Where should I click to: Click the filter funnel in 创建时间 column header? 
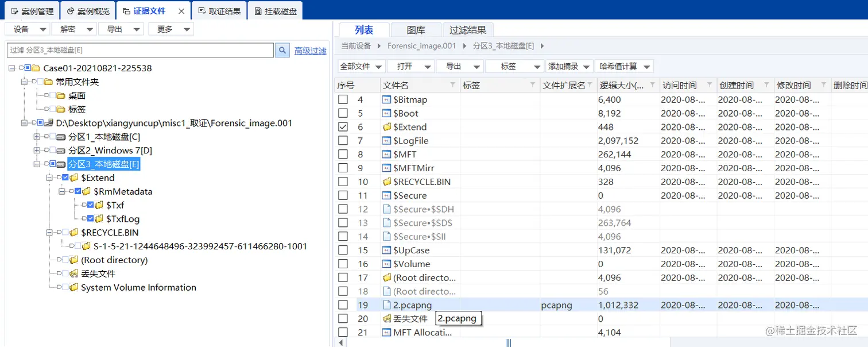[x=767, y=85]
